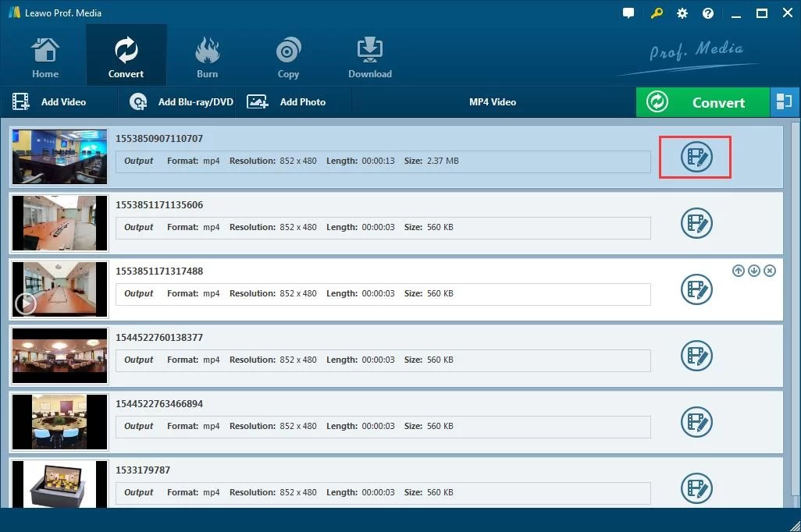Start conversion with green Convert button
The height and width of the screenshot is (532, 801).
coord(703,102)
